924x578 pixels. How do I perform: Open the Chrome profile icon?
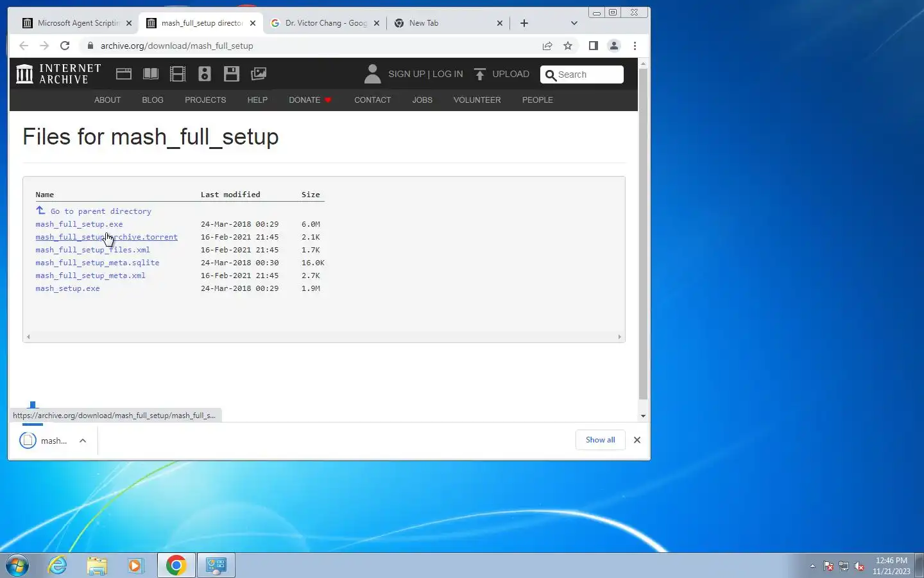[614, 46]
